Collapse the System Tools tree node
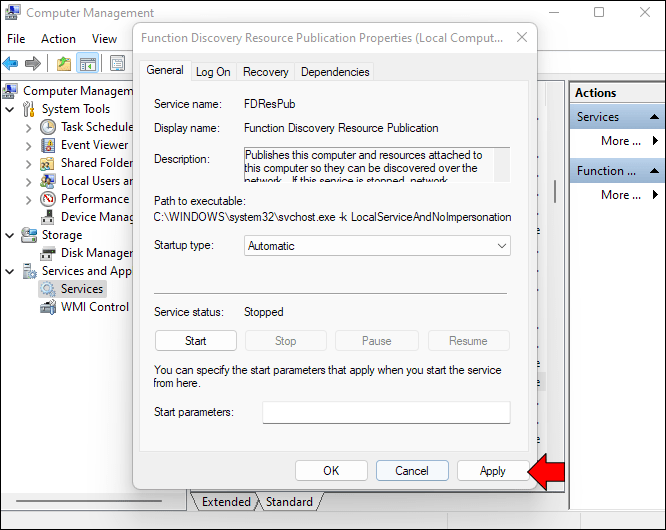 (x=10, y=110)
